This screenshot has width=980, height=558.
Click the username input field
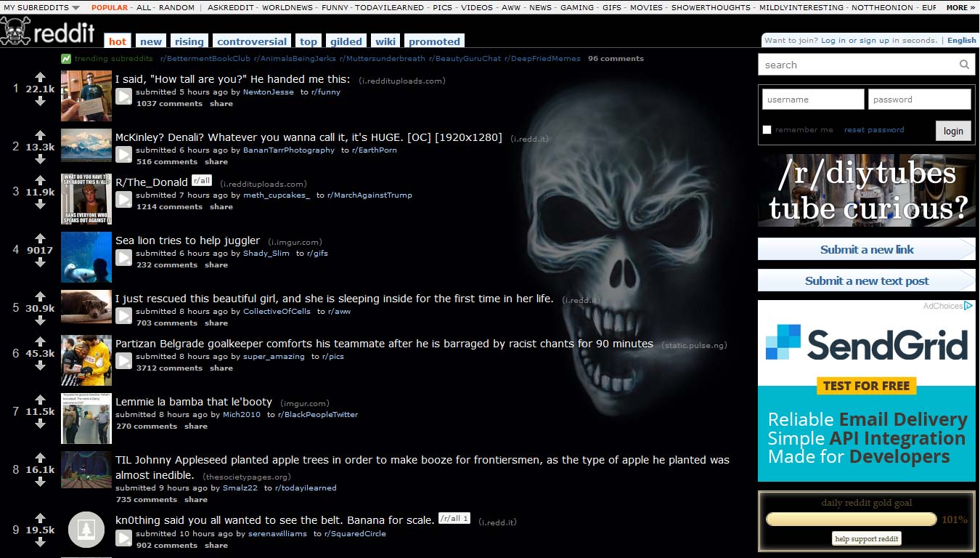(812, 98)
